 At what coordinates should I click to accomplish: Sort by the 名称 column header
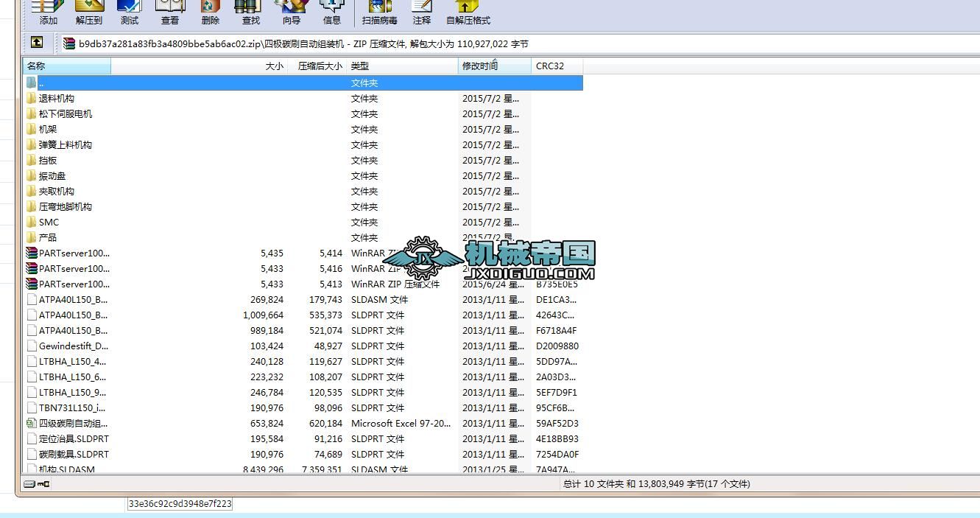(67, 66)
